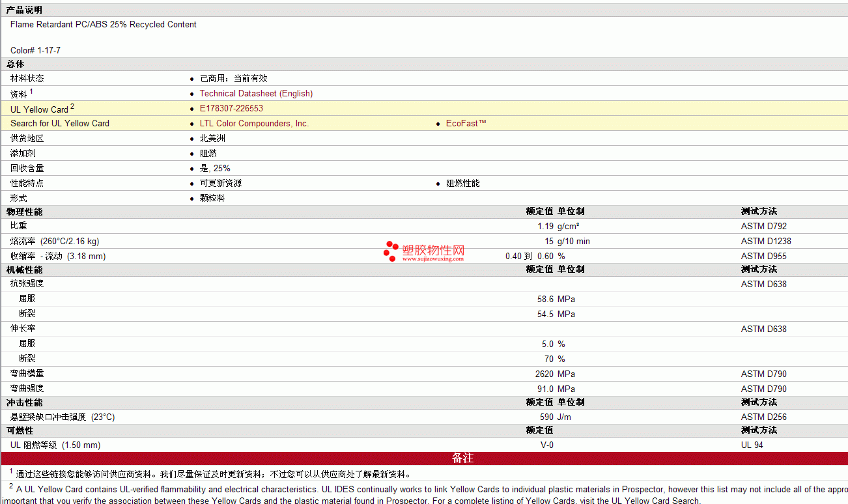The height and width of the screenshot is (504, 848).
Task: Click the 590 J/m impact value
Action: 555,417
